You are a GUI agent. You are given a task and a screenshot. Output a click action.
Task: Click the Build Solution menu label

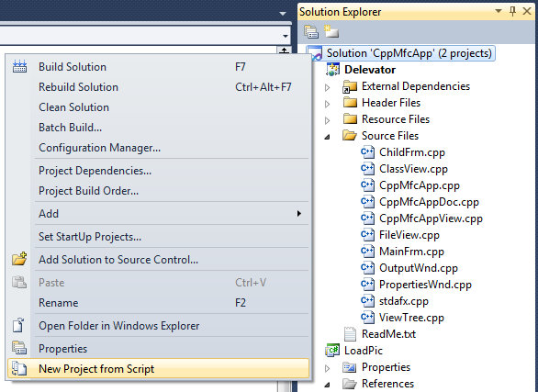pos(73,66)
